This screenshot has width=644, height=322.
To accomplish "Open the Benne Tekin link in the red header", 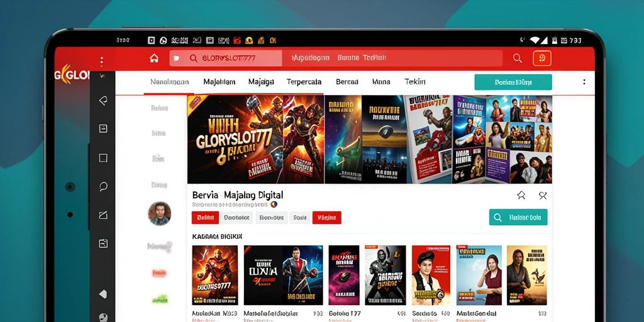I will tap(362, 58).
